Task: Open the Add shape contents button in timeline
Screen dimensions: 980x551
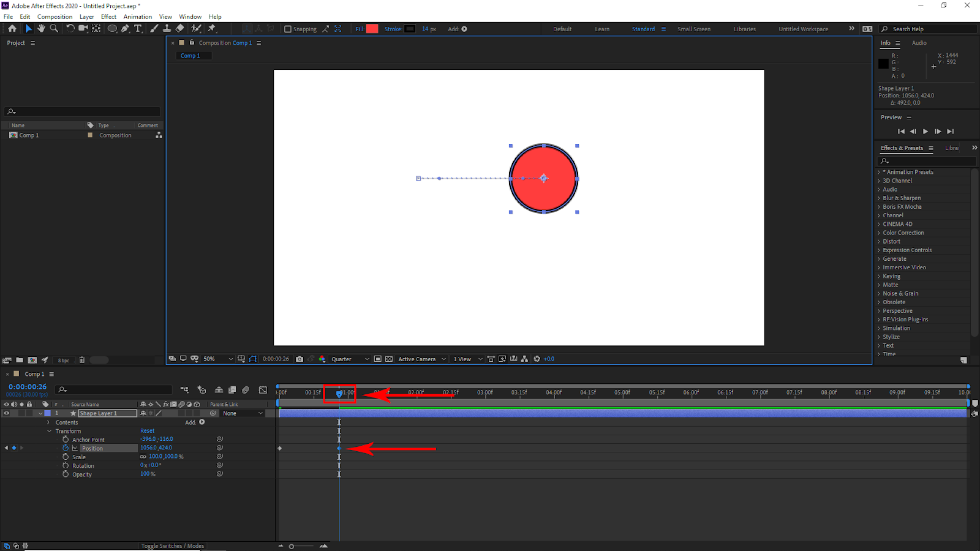Action: point(202,422)
